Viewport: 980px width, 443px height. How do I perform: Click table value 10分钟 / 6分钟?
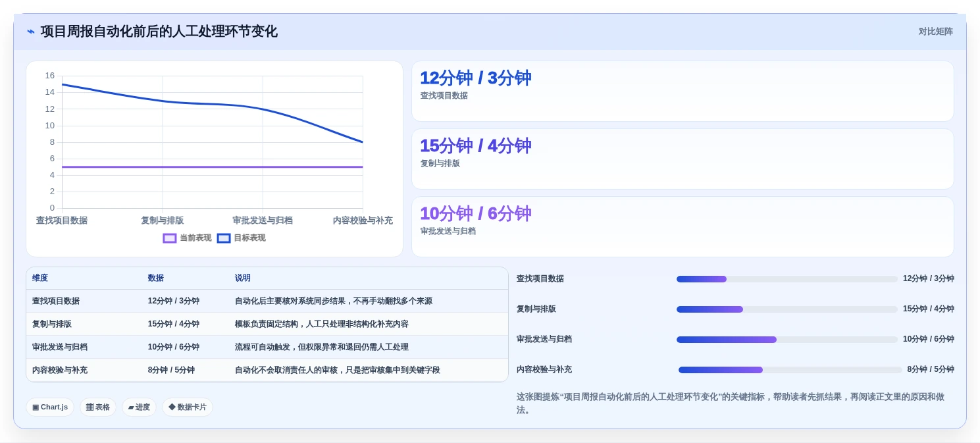(174, 348)
